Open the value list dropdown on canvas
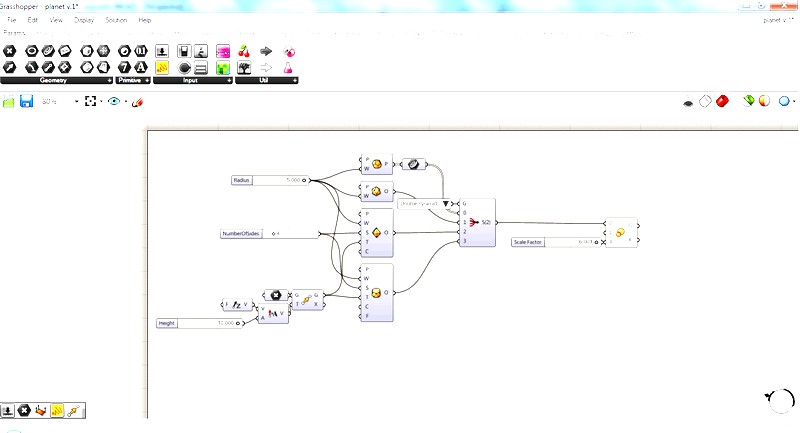This screenshot has height=433, width=800. [x=445, y=203]
